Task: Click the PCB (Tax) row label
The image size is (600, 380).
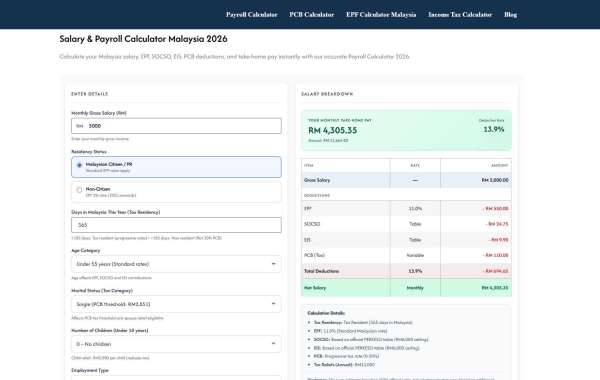Action: point(314,255)
